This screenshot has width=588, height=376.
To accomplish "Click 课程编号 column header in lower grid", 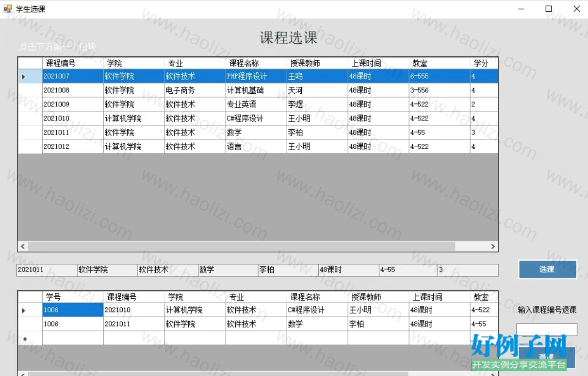I will [x=134, y=297].
